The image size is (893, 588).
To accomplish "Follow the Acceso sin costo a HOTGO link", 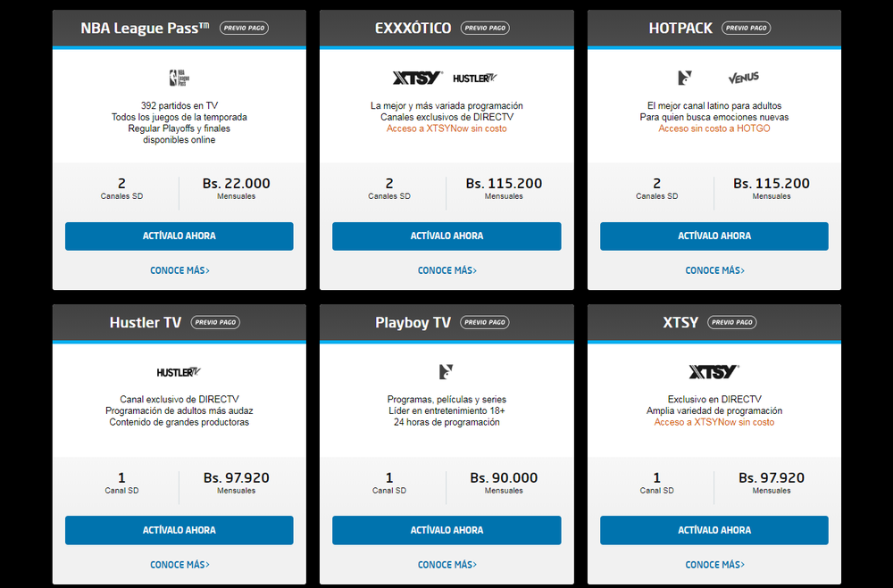I will [714, 128].
